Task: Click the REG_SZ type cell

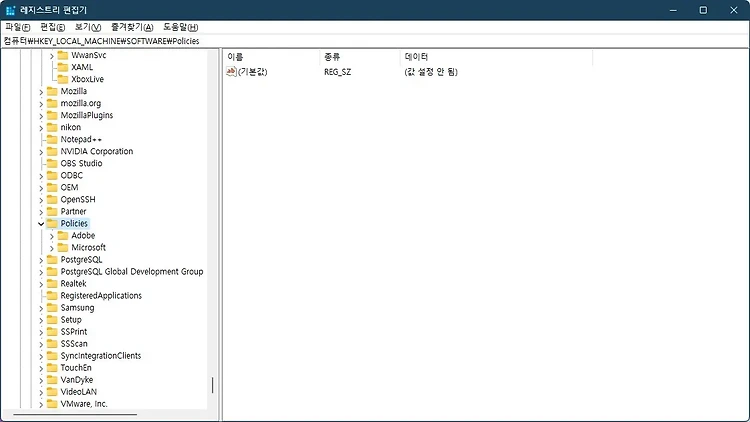Action: click(338, 72)
